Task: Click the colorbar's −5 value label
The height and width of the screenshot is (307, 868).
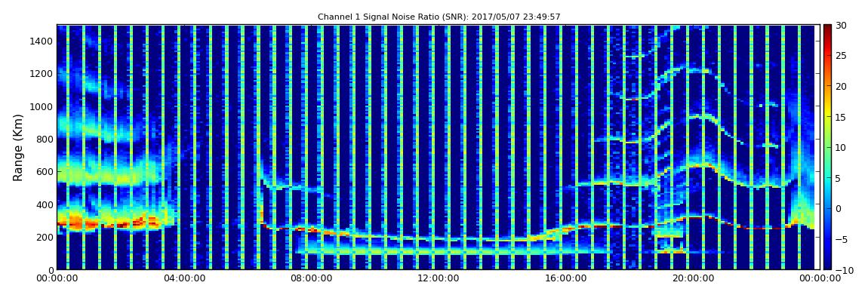Action: pyautogui.click(x=841, y=239)
